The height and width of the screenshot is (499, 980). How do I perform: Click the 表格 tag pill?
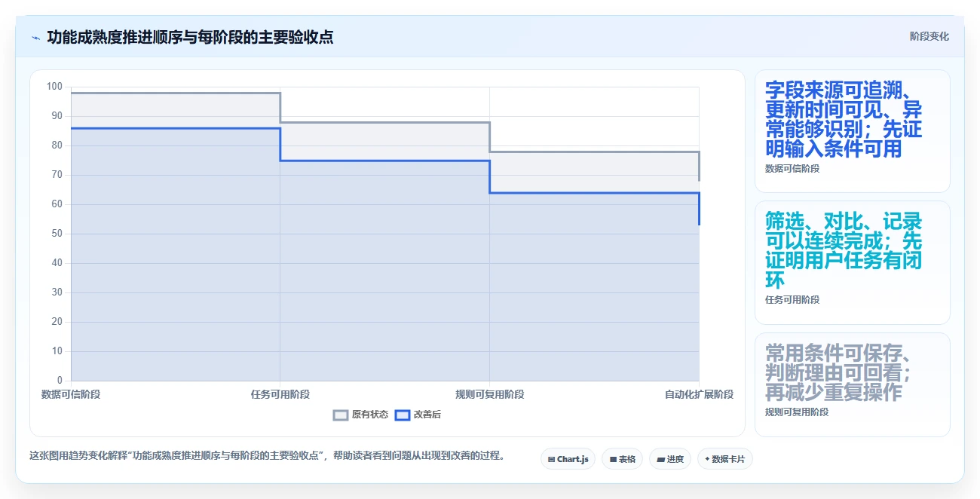tap(622, 459)
